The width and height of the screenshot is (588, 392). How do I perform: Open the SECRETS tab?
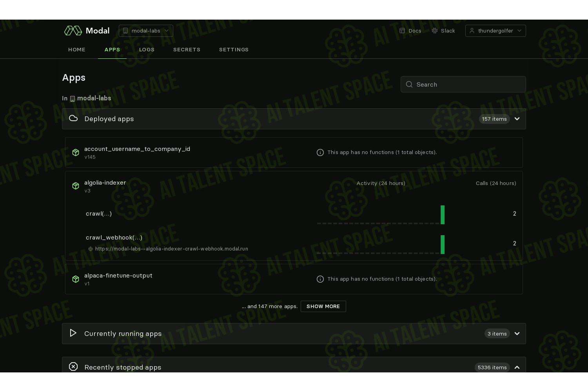coord(187,49)
